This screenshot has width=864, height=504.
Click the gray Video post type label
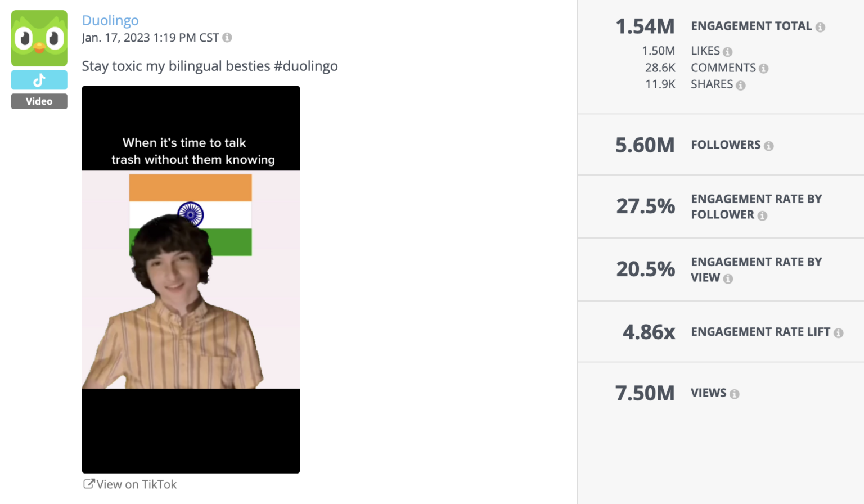coord(39,101)
